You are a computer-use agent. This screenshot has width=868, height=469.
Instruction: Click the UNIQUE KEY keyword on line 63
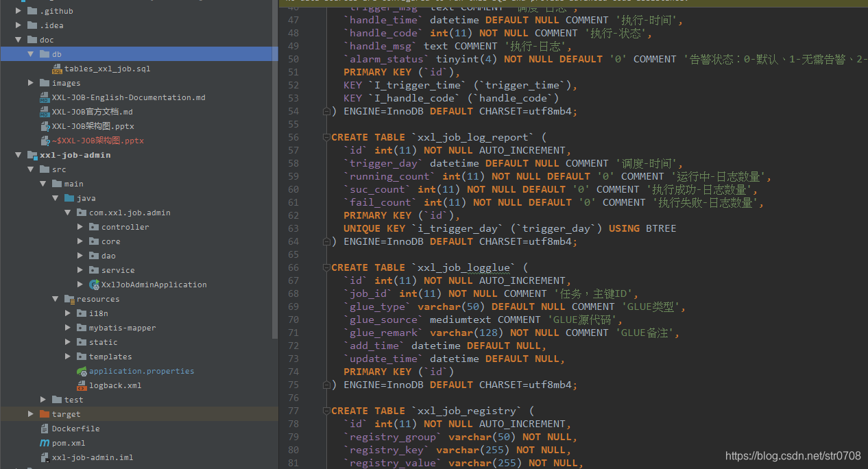374,228
